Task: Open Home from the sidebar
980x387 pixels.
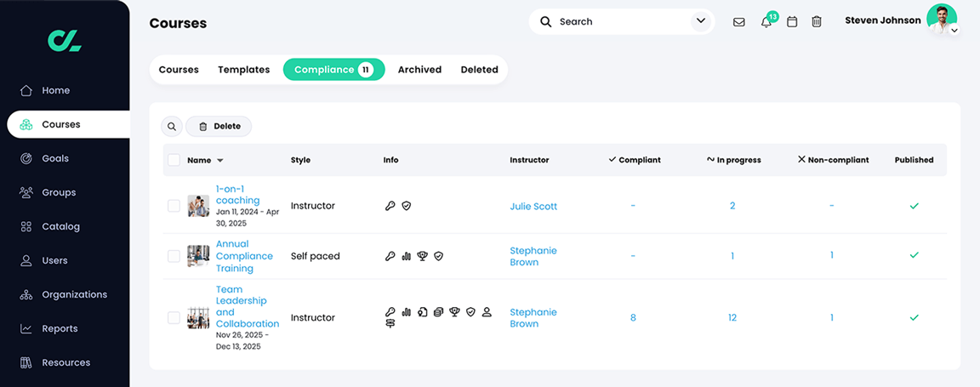Action: tap(45, 91)
